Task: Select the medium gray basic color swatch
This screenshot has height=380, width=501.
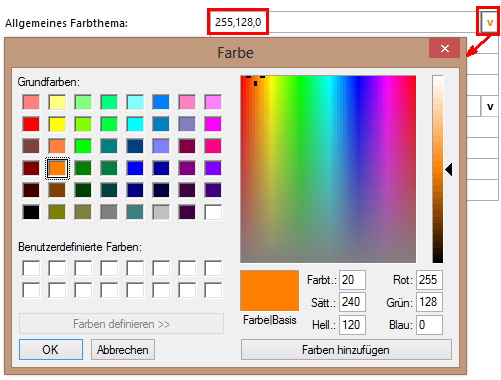Action: point(109,212)
